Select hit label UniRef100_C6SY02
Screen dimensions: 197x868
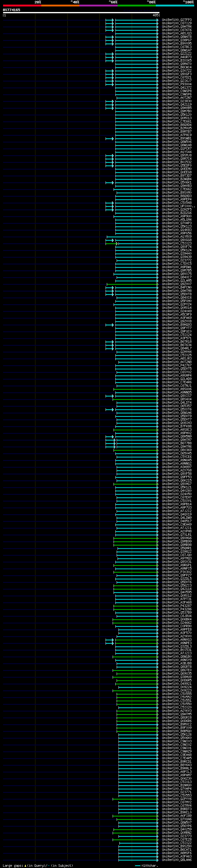click(177, 372)
